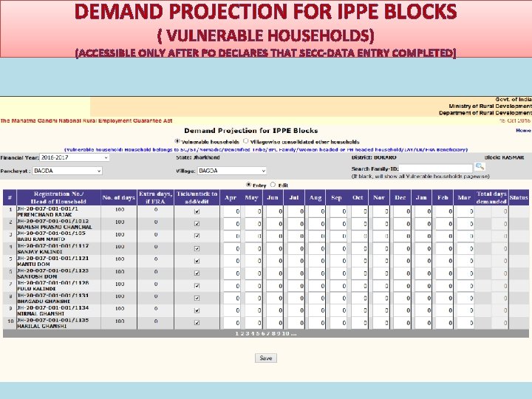Untick checkbox for BHAGADU GHANSHI row
This screenshot has width=532, height=399.
pyautogui.click(x=197, y=298)
